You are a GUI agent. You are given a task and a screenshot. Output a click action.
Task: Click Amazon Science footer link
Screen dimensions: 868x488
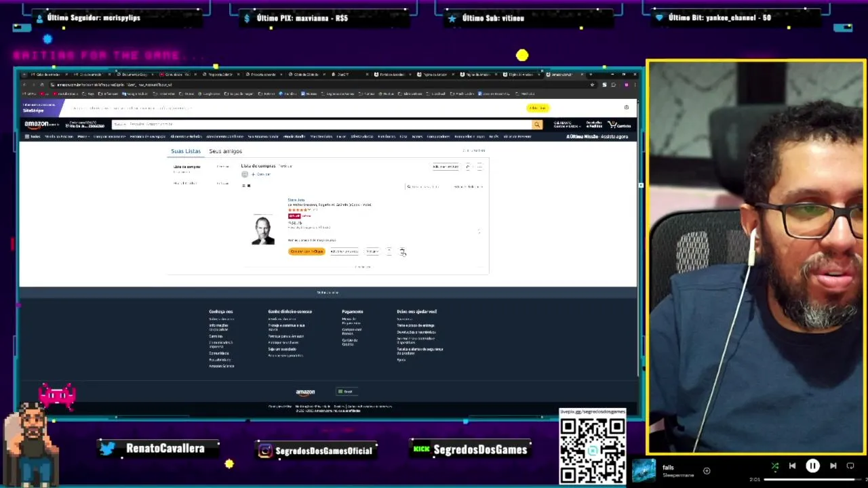(x=222, y=366)
